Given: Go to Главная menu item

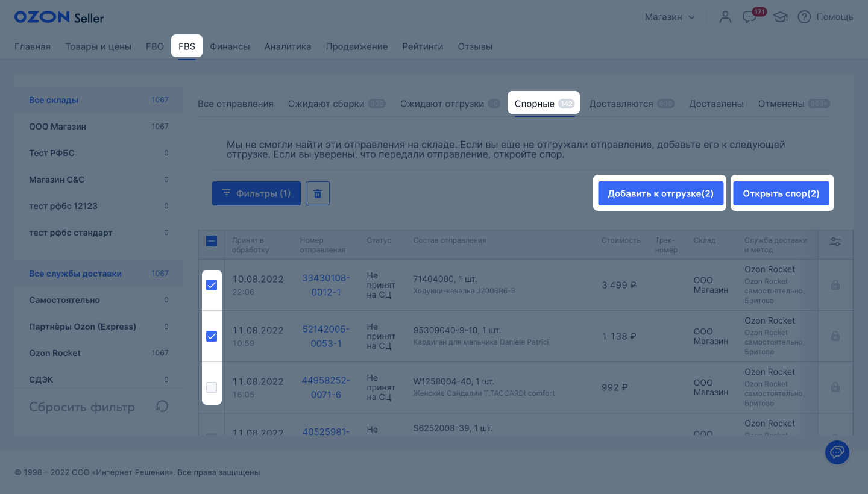Looking at the screenshot, I should point(33,46).
